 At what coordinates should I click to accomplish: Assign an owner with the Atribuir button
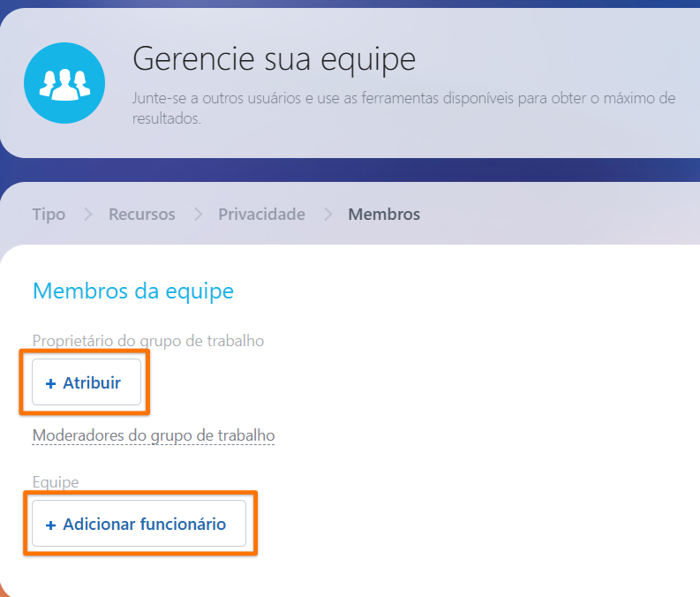(x=87, y=382)
